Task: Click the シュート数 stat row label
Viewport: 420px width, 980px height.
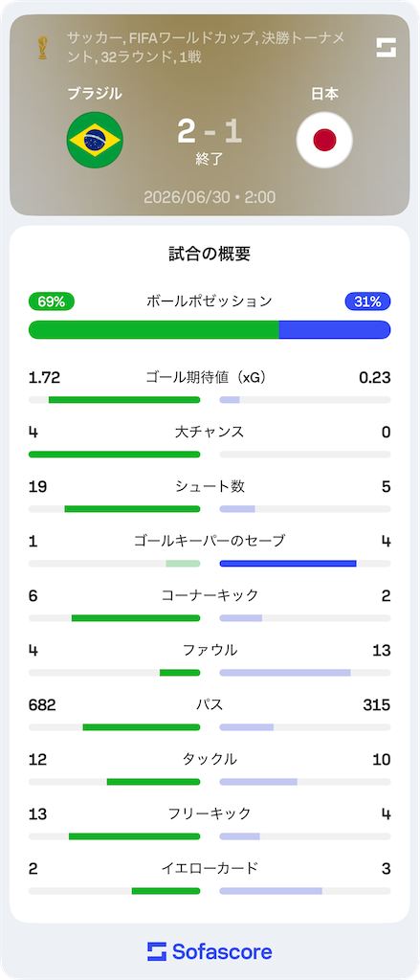Action: (210, 486)
